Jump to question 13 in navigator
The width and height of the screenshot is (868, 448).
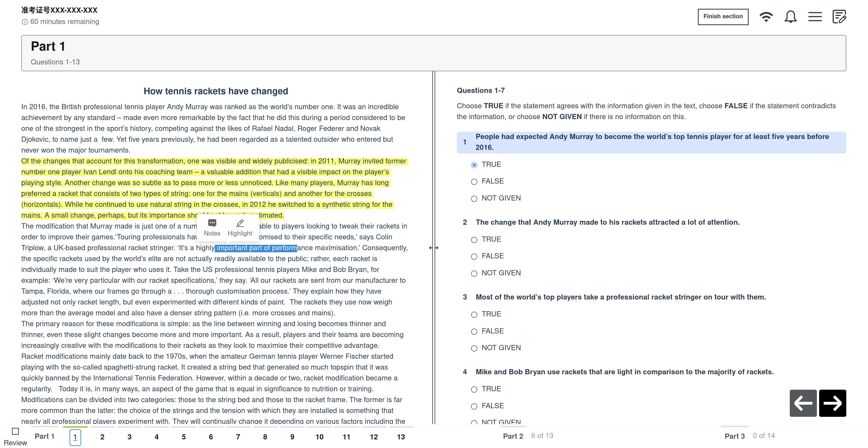401,436
